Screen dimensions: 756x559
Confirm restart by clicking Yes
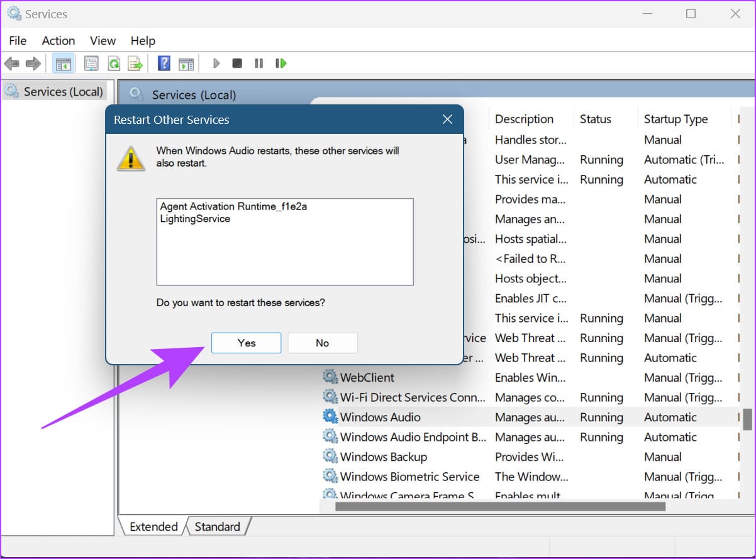coord(247,343)
